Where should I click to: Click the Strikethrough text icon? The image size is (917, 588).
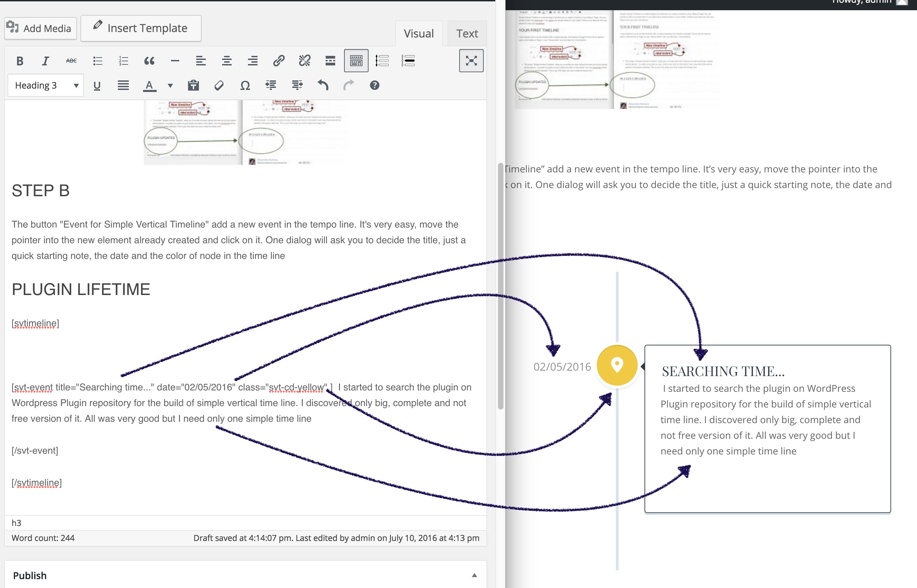coord(72,60)
